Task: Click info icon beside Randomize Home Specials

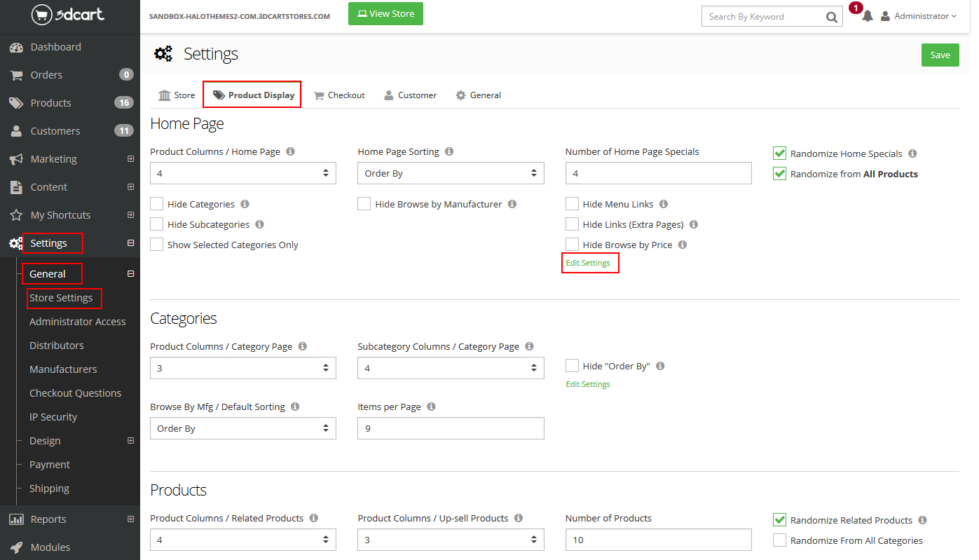Action: pyautogui.click(x=912, y=153)
